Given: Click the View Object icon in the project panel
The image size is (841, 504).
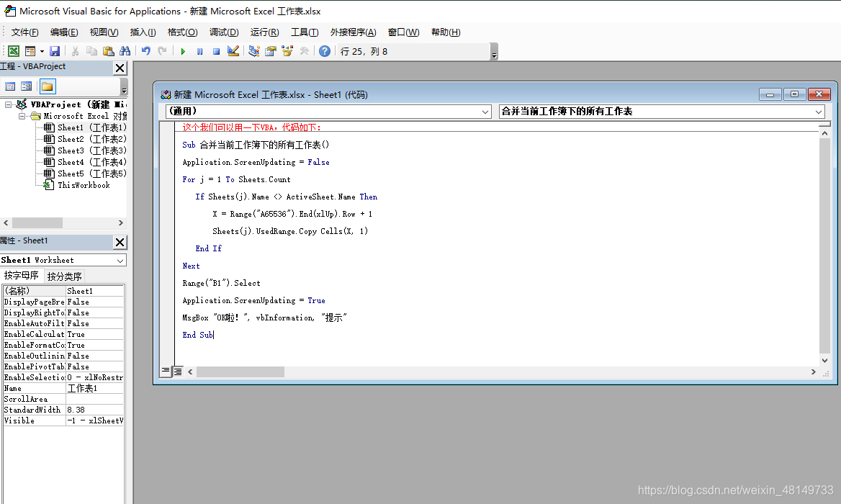Looking at the screenshot, I should click(26, 86).
